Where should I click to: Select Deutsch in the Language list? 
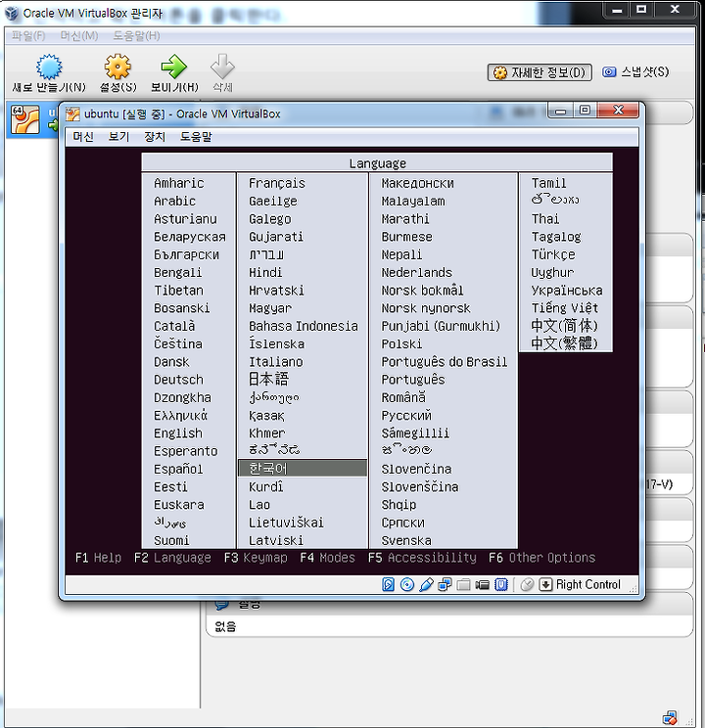[178, 380]
